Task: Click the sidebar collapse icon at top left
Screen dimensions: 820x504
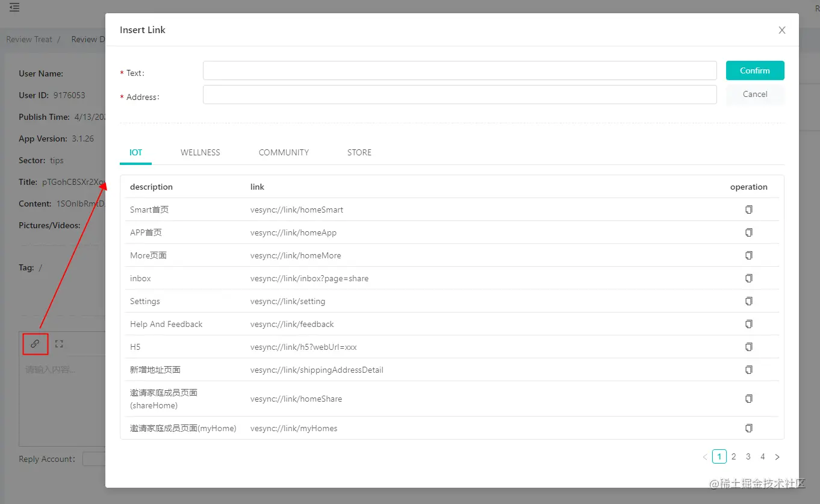Action: 14,8
